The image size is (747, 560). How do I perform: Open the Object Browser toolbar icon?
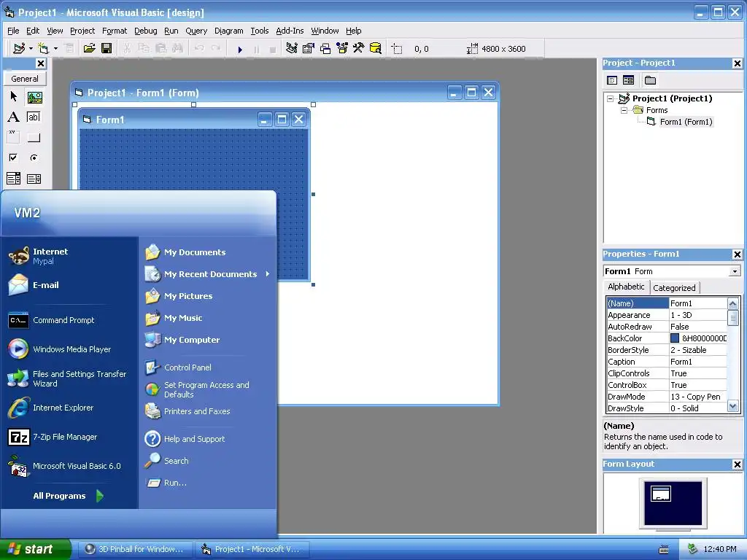pyautogui.click(x=342, y=49)
